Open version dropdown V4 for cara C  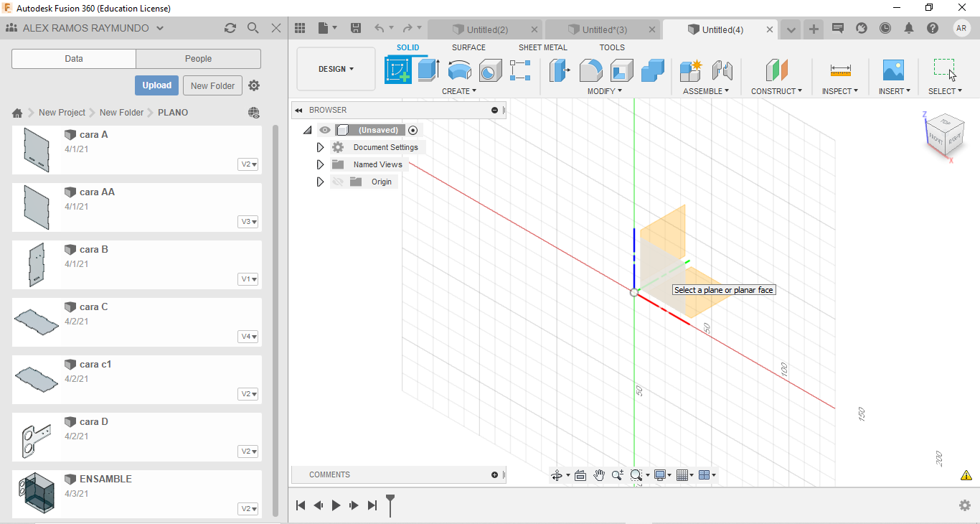point(248,337)
